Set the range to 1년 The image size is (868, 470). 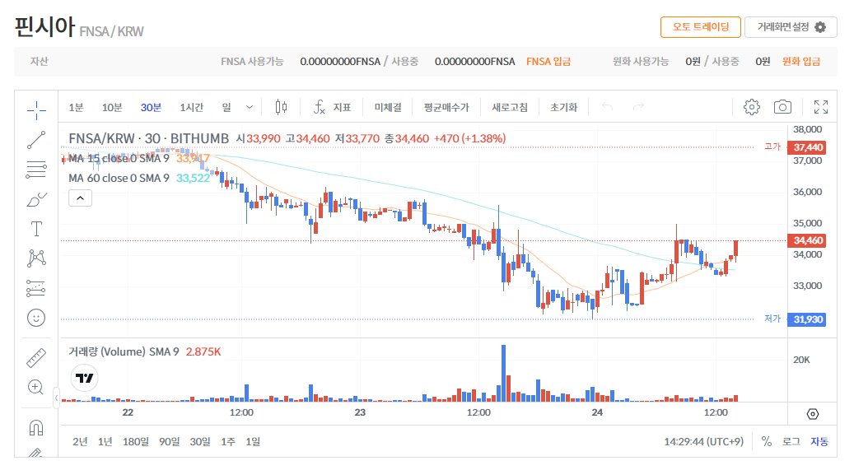pyautogui.click(x=105, y=442)
